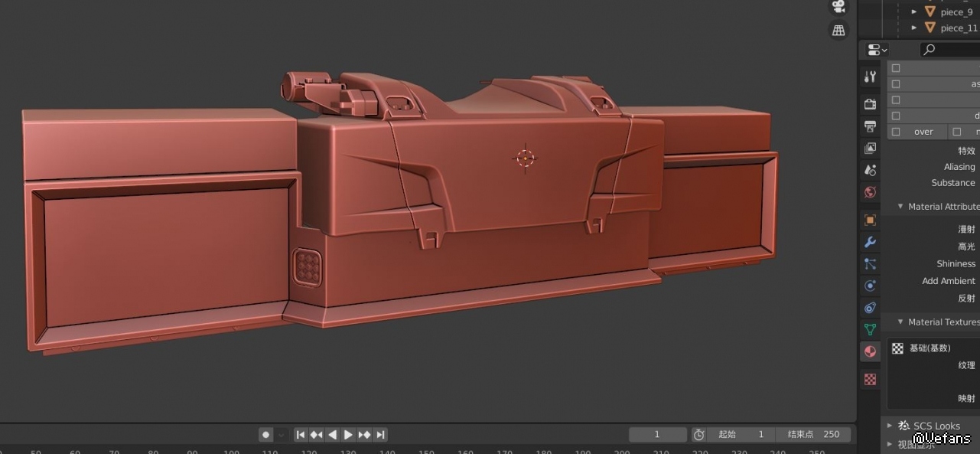Open properties editor type dropdown
Screen dimensions: 980x454
coord(877,50)
